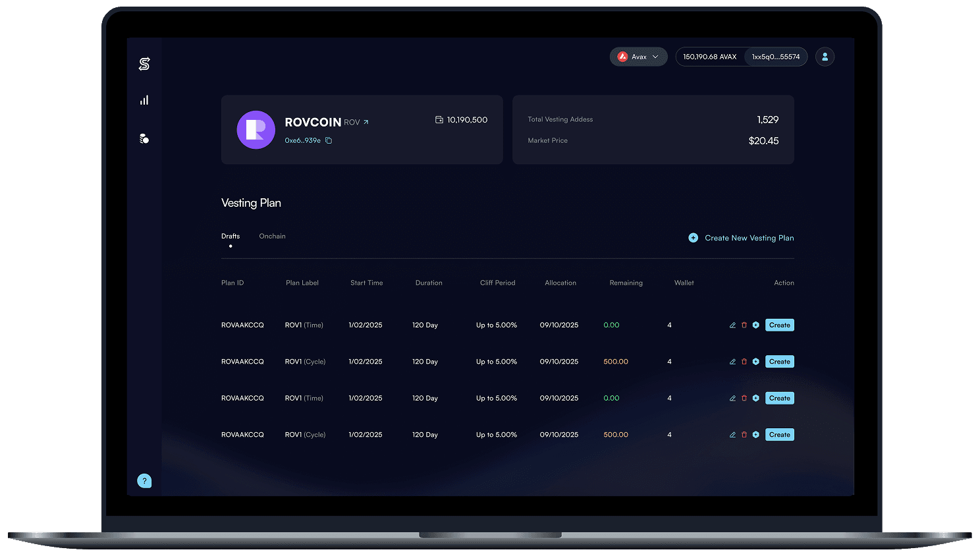This screenshot has height=556, width=980.
Task: Click the wallet icon beside 10,190,500
Action: [x=438, y=120]
